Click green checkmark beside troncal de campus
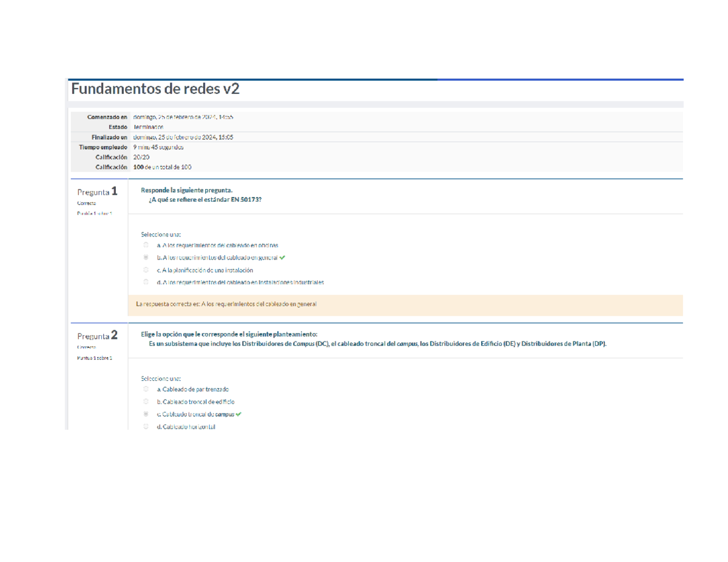Viewport: 728px width, 562px height. (238, 414)
